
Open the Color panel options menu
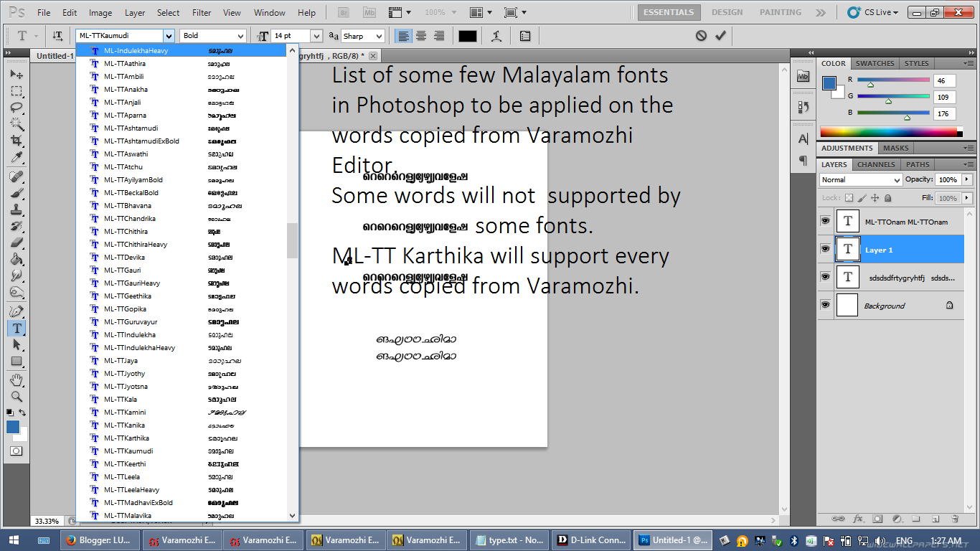[x=970, y=63]
